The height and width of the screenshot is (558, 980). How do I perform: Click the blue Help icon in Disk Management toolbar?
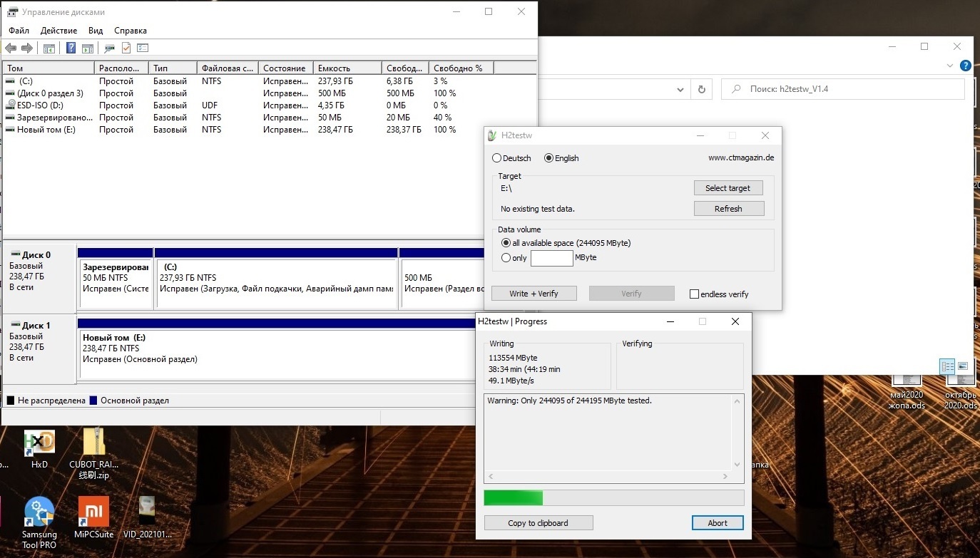[x=71, y=48]
